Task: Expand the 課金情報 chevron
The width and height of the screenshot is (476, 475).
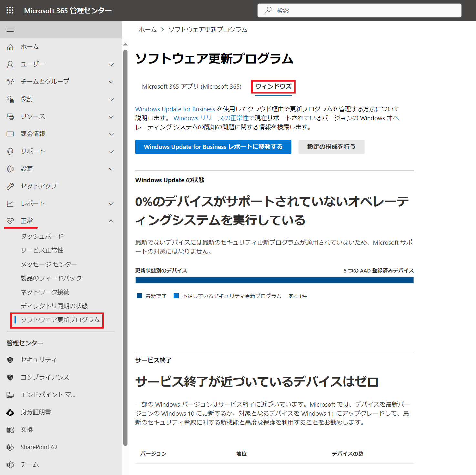Action: [x=111, y=134]
